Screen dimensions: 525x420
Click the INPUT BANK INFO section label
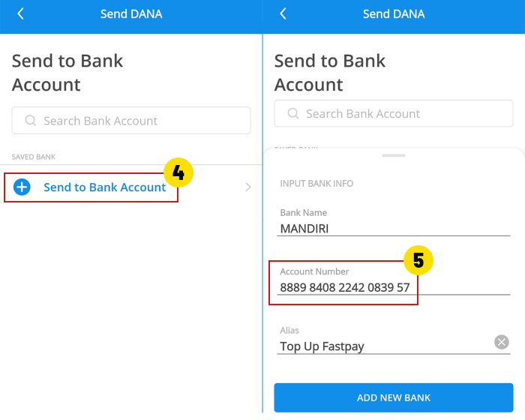316,183
